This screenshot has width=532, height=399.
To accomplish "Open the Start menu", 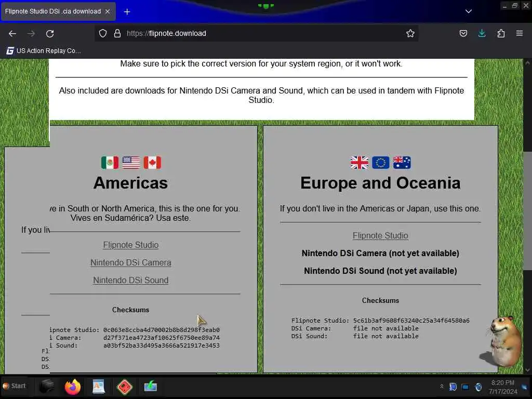I will pyautogui.click(x=14, y=386).
